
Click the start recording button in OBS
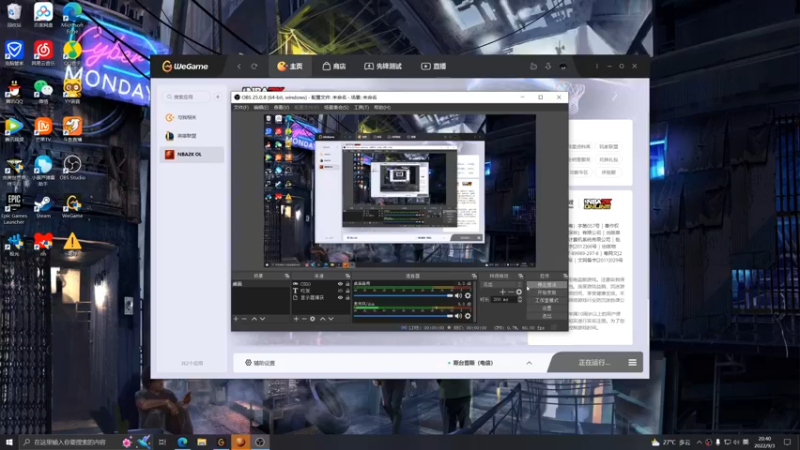tap(546, 293)
